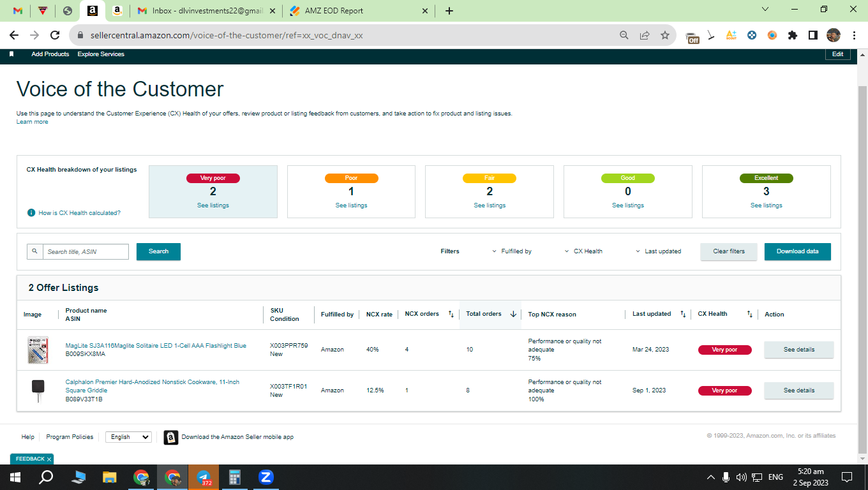Sort by the NCX orders column arrows

pos(451,314)
